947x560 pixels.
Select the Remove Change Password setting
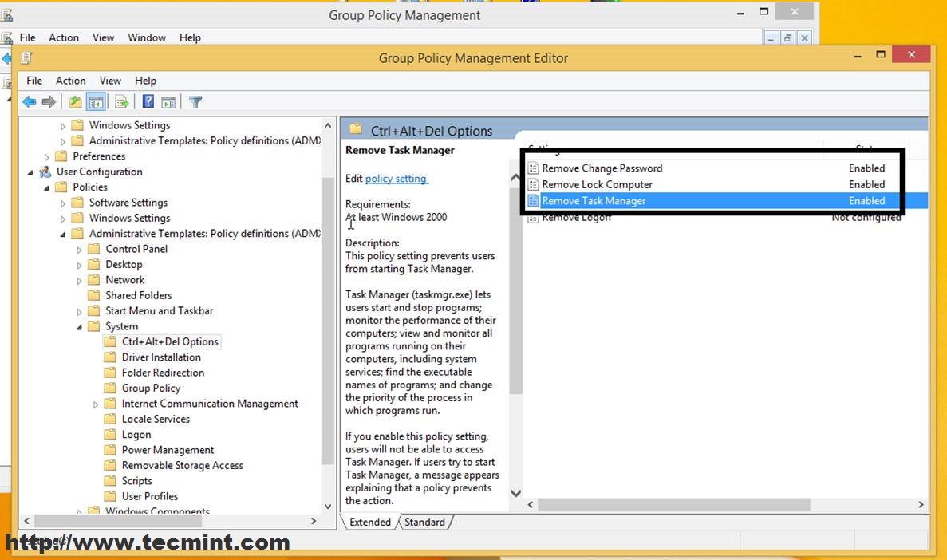point(712,168)
